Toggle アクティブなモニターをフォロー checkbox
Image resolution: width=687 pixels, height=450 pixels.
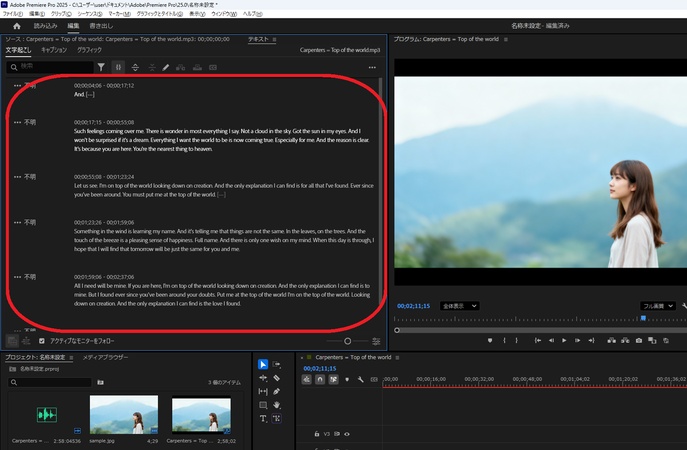(41, 341)
